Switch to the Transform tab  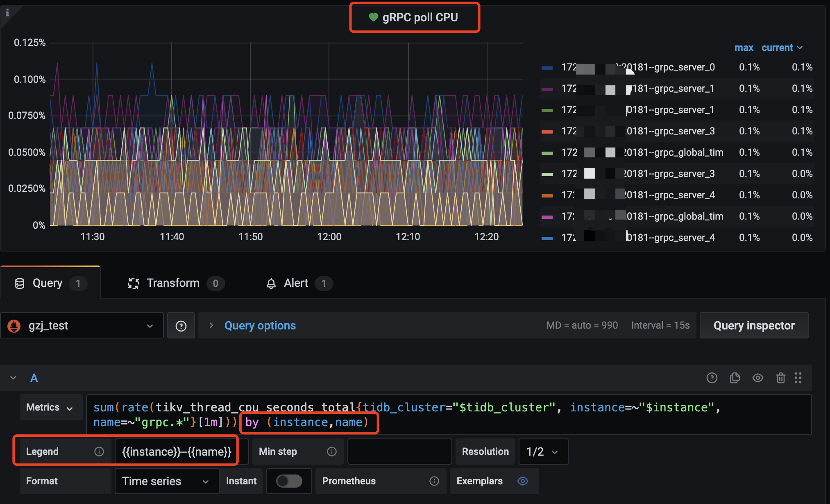click(x=173, y=283)
